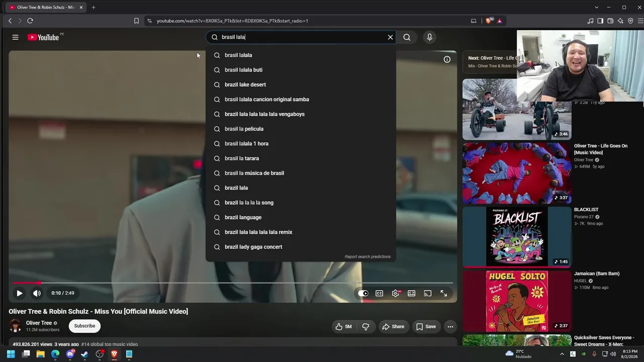Image resolution: width=644 pixels, height=362 pixels.
Task: Reload the current page
Action: [30, 21]
